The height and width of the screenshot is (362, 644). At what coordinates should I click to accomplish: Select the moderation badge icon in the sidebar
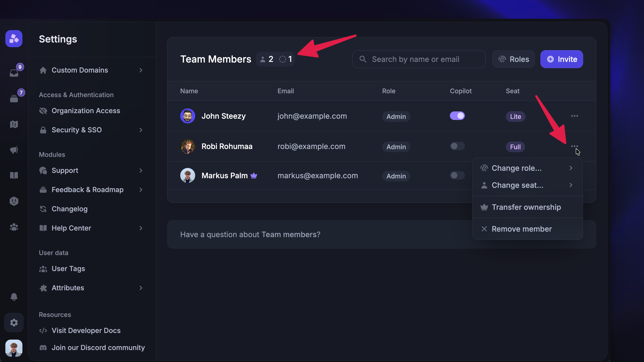(14, 201)
